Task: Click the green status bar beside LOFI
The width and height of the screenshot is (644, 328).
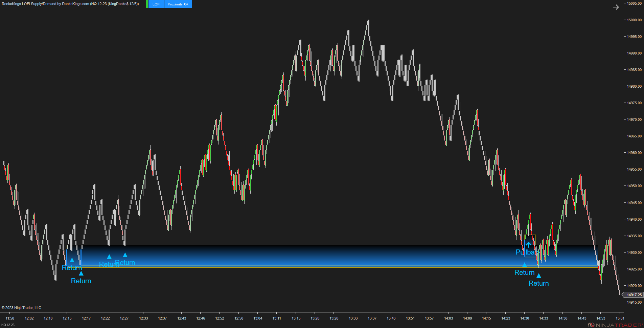Action: 147,4
